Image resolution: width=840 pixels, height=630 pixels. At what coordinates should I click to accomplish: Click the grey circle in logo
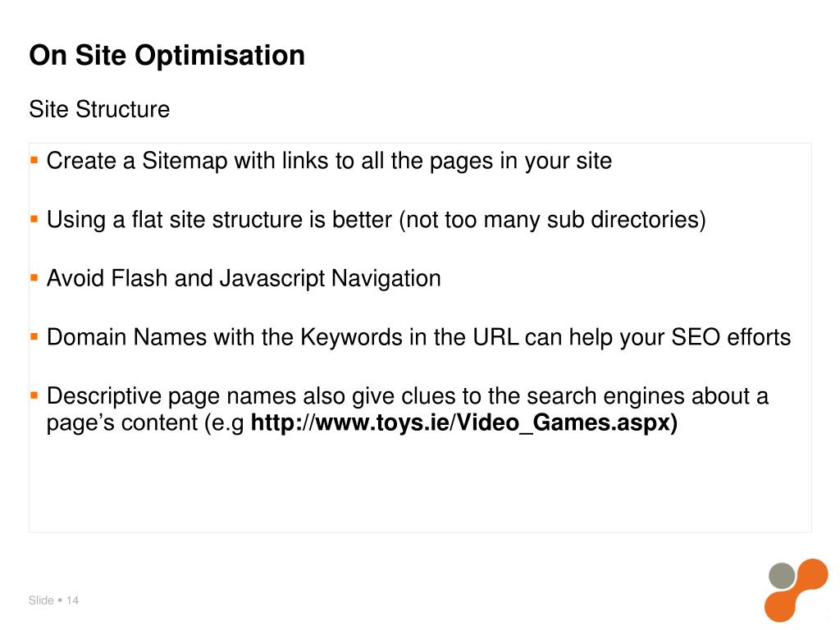[x=782, y=575]
